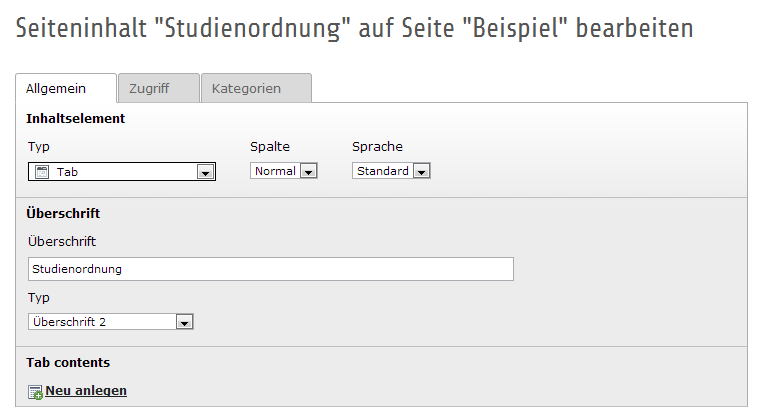The height and width of the screenshot is (415, 761).
Task: Click the Neu anlegen add-record icon
Action: point(35,391)
